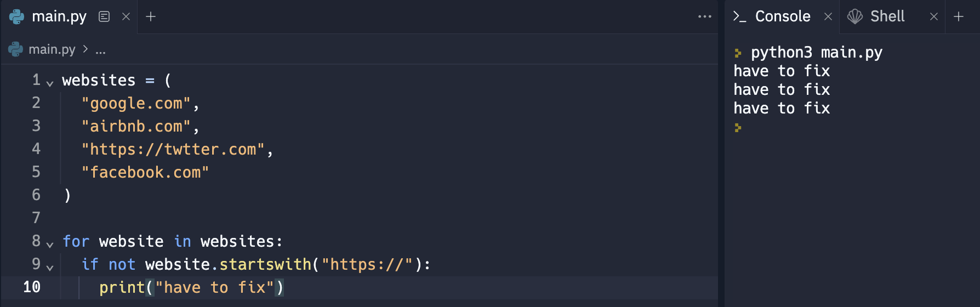This screenshot has height=307, width=980.
Task: Click line number 10 in the gutter
Action: pyautogui.click(x=32, y=287)
